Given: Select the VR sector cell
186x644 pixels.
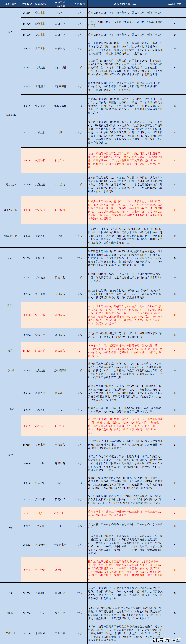Looking at the screenshot, I should [x=11, y=528].
